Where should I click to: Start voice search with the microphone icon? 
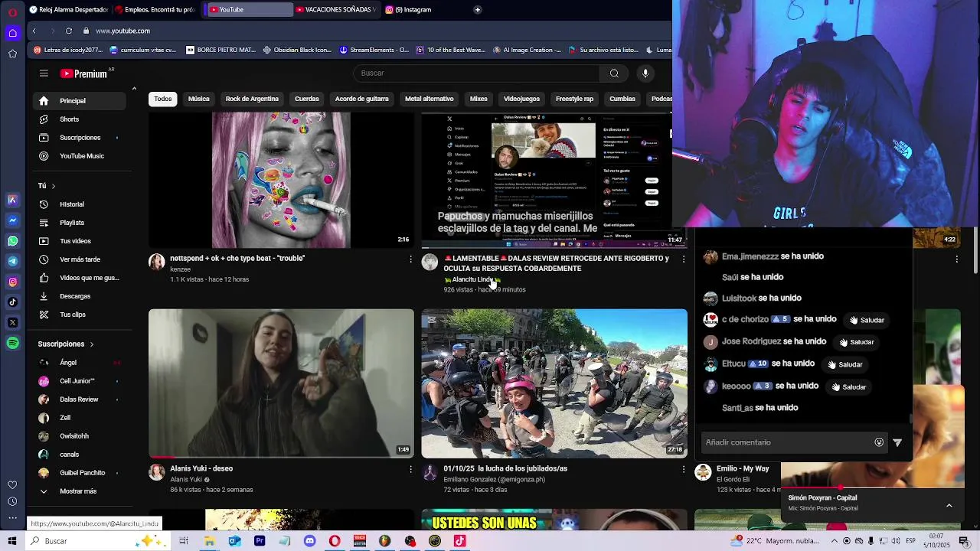(645, 73)
